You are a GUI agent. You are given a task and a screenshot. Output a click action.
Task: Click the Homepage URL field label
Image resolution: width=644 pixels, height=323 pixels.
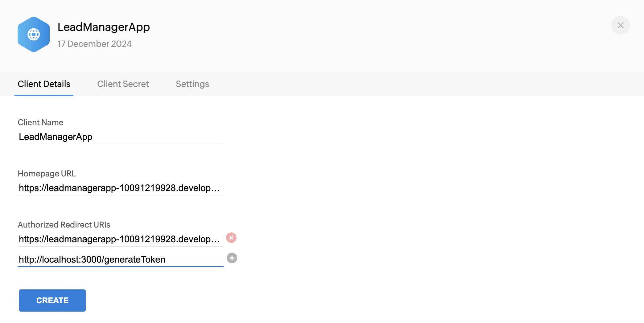coord(47,174)
